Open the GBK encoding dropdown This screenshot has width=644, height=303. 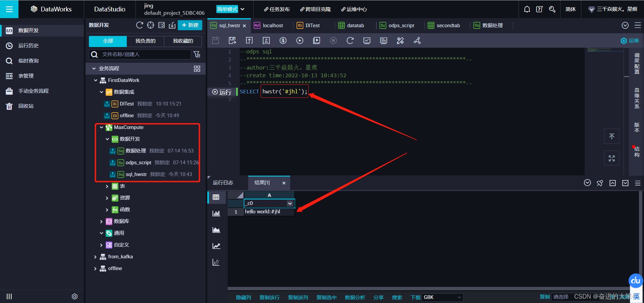[442, 297]
